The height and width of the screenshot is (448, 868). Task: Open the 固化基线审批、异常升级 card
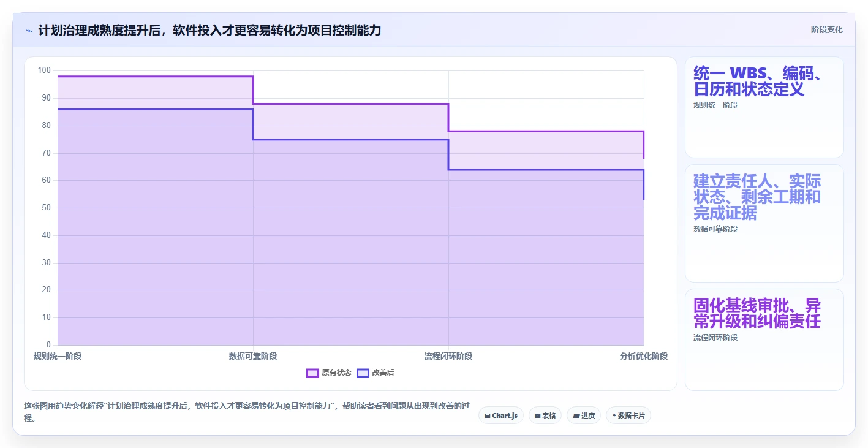click(x=764, y=340)
